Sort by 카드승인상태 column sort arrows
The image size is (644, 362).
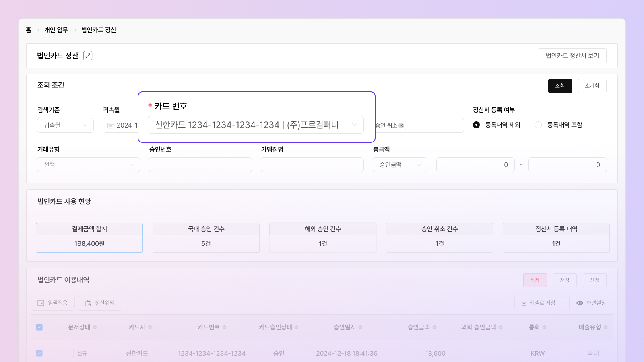(x=297, y=327)
